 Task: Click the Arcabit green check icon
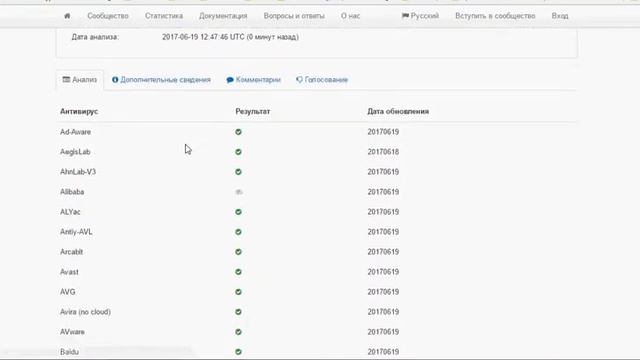238,252
